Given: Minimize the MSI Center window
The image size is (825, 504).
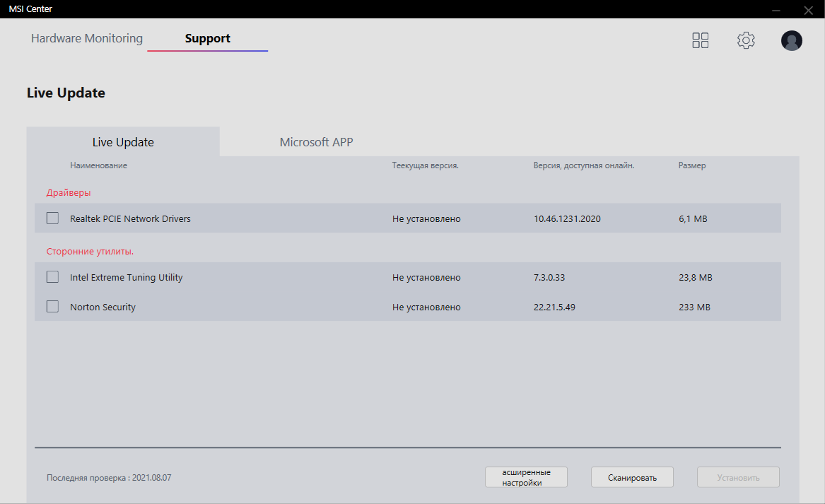Looking at the screenshot, I should (x=776, y=10).
